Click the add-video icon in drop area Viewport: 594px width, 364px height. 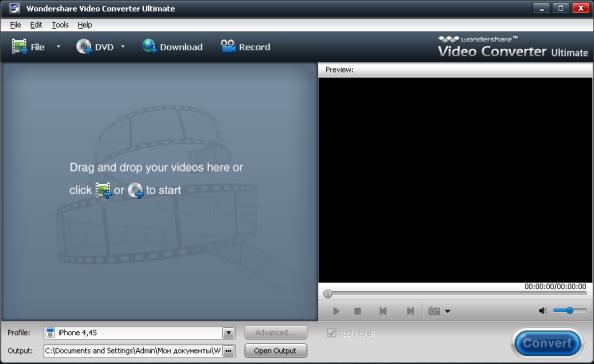[103, 190]
